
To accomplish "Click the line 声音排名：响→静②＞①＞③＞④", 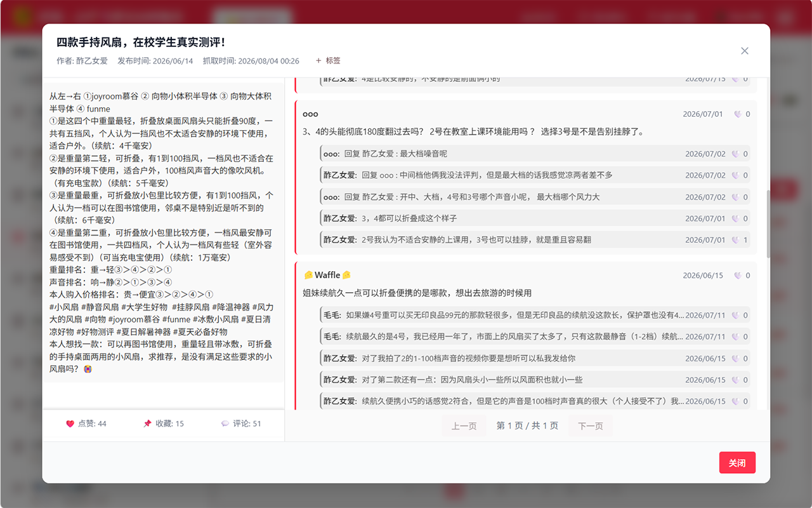I will pos(110,282).
